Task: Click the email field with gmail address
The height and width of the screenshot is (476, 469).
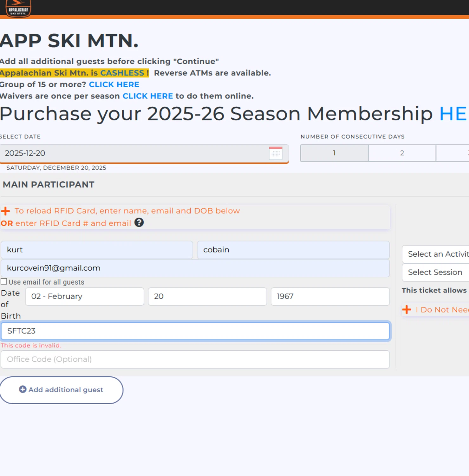Action: click(195, 268)
